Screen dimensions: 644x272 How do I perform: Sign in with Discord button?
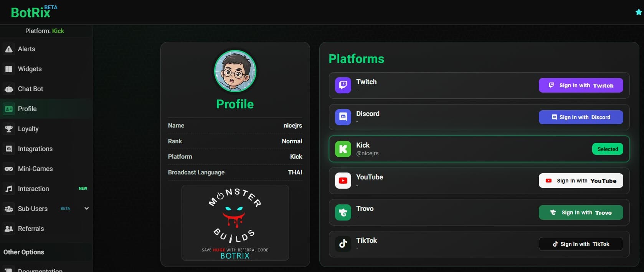tap(581, 117)
